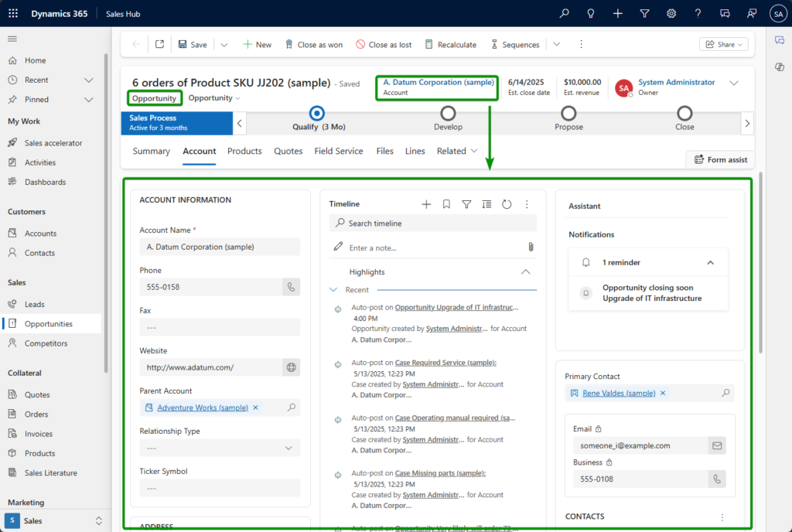The height and width of the screenshot is (532, 792).
Task: Collapse the Recent timeline group
Action: point(333,290)
